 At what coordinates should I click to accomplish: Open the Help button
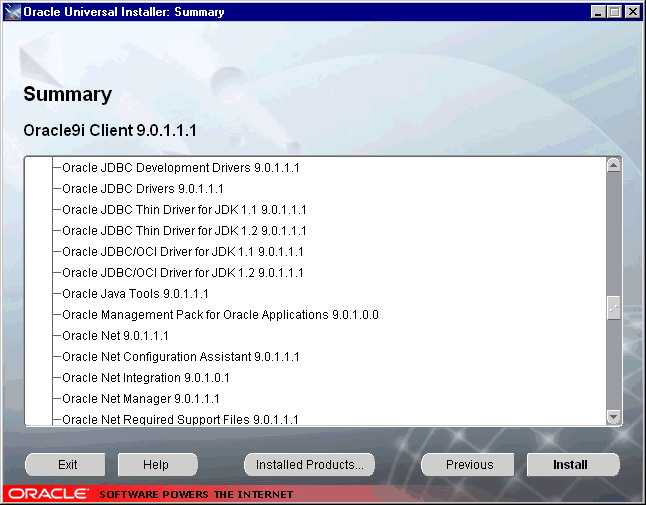coord(158,465)
